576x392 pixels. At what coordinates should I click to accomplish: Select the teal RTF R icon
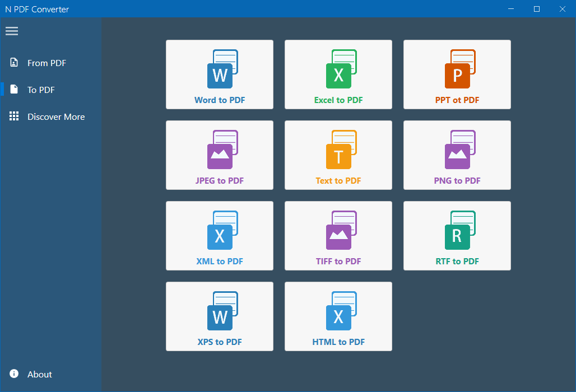[x=460, y=230]
